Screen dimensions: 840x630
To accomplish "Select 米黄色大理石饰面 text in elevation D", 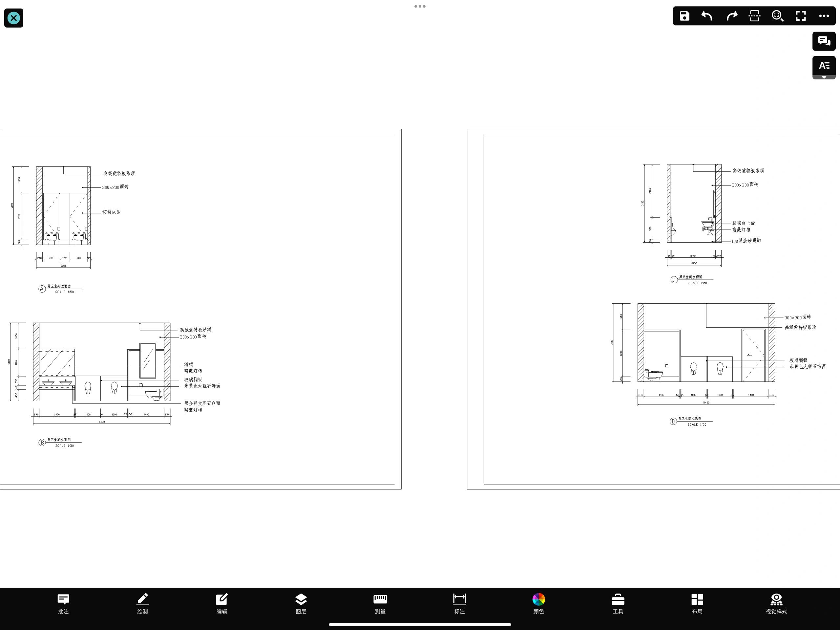I will pos(807,367).
